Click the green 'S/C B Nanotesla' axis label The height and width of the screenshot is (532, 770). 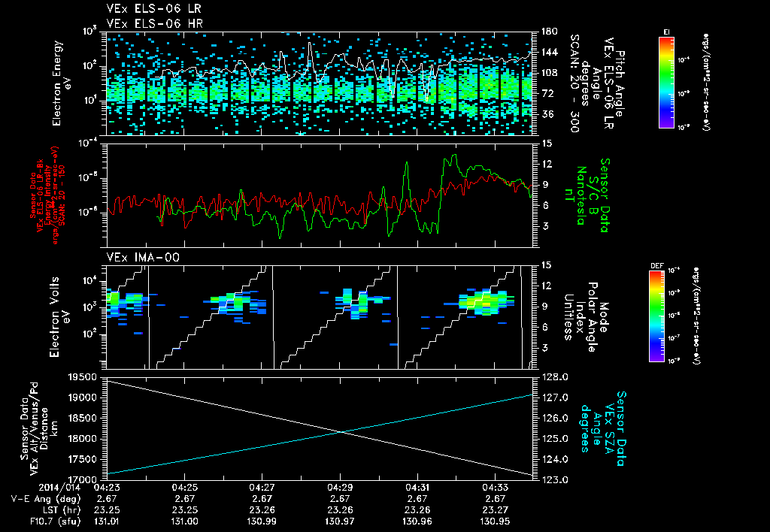pos(588,195)
